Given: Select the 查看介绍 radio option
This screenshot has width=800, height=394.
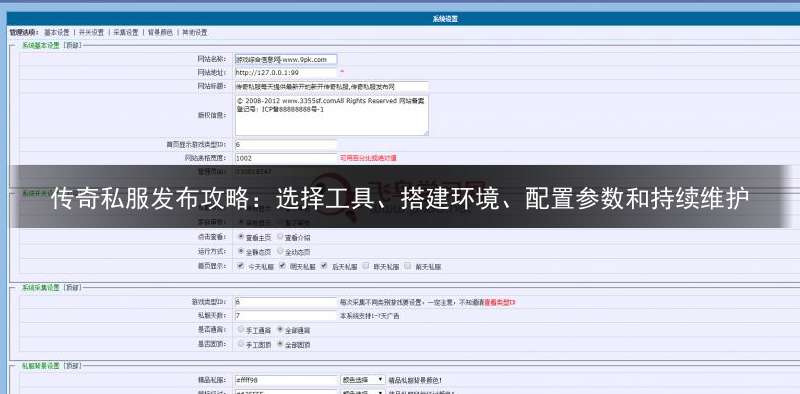Looking at the screenshot, I should point(280,237).
